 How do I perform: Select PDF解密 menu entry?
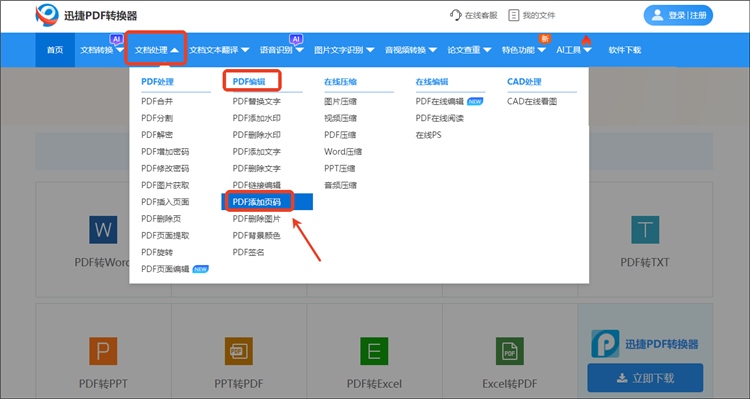tap(157, 135)
